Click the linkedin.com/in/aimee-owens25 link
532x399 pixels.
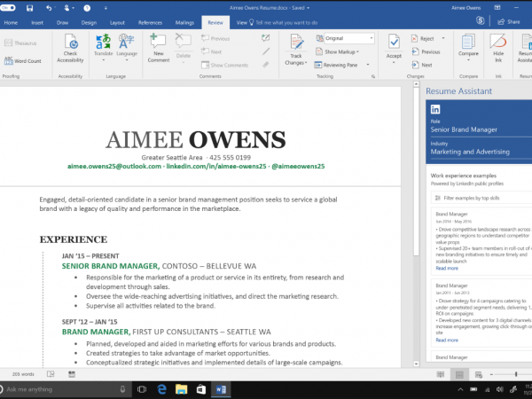216,167
